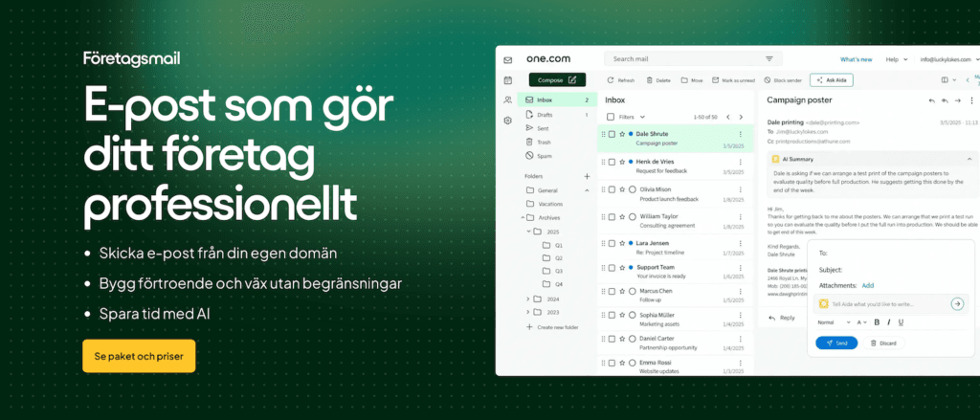Add a new folder with plus icon
This screenshot has width=980, height=420.
click(x=587, y=176)
